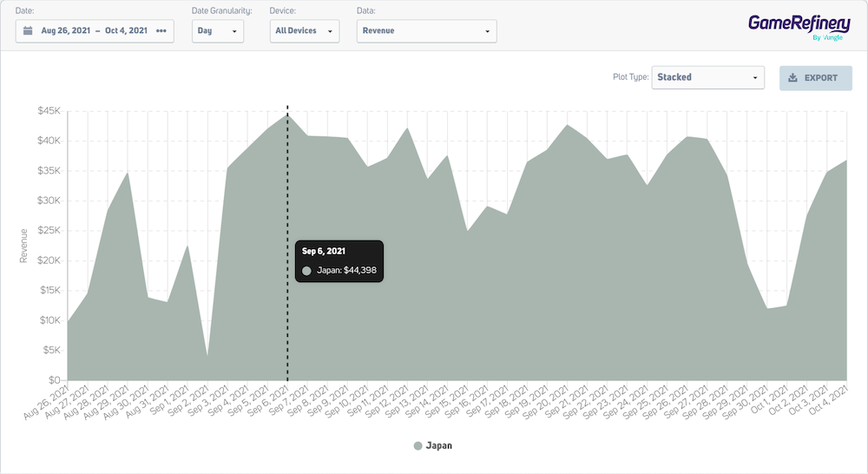Click the Sep 6, 2021 x-axis label
This screenshot has height=474, width=868.
point(268,400)
